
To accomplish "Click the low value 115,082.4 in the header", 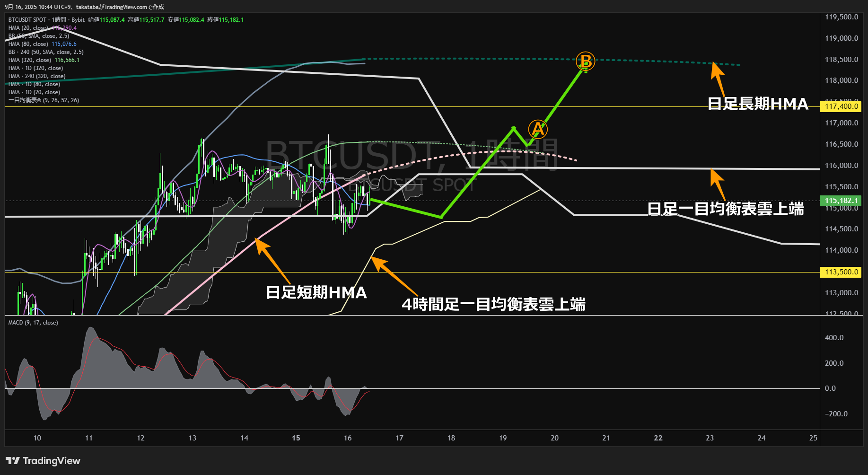I will [x=192, y=20].
